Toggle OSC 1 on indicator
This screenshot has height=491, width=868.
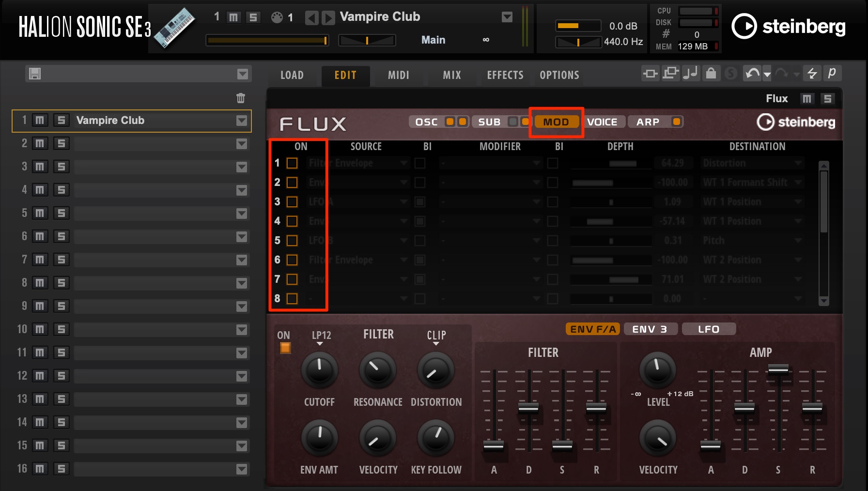[x=450, y=122]
